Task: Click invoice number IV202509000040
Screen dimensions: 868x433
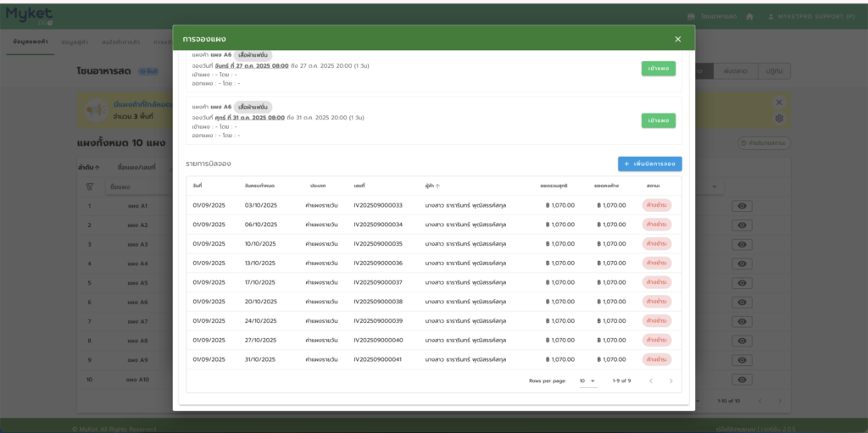Action: (x=378, y=341)
